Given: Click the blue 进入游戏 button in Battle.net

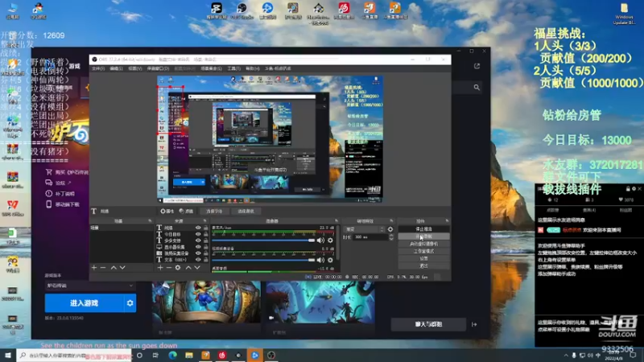Looking at the screenshot, I should (85, 303).
